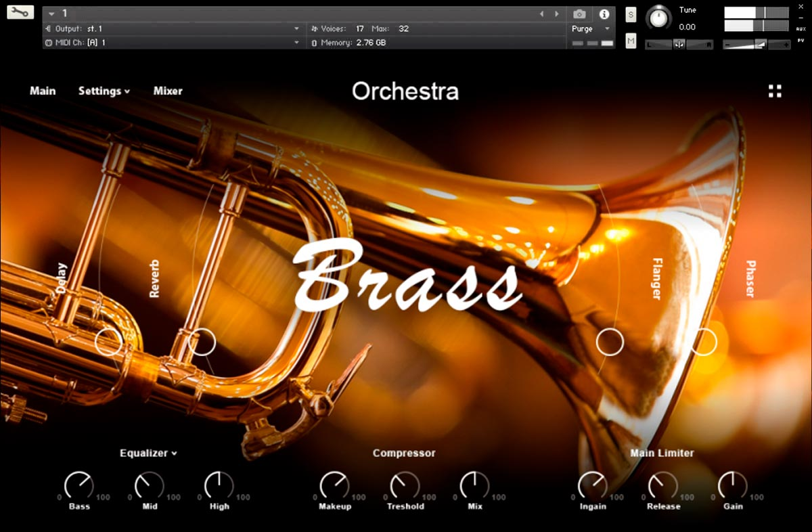Screen dimensions: 812x532
Task: Open the wrench edit mode icon
Action: pos(20,12)
